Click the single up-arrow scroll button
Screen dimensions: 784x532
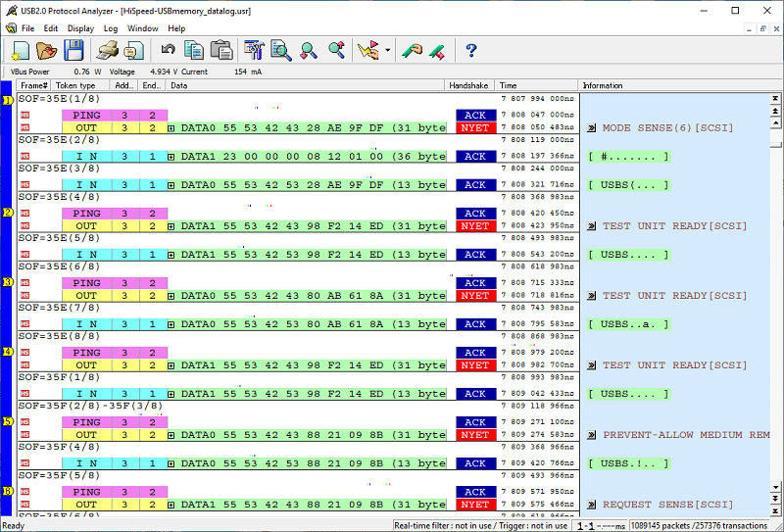click(x=775, y=122)
